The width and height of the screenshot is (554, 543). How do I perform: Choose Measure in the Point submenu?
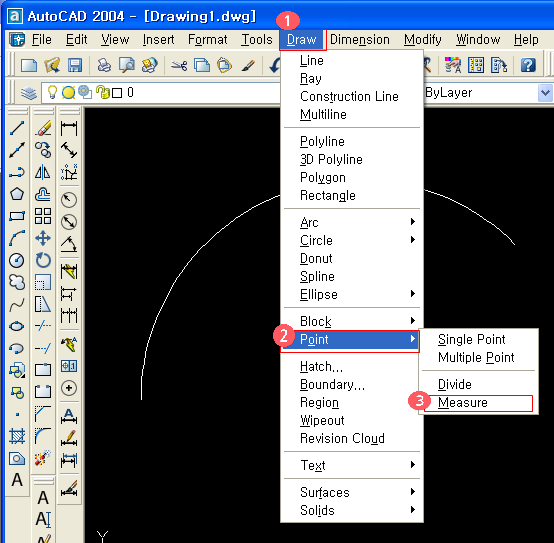(x=478, y=402)
